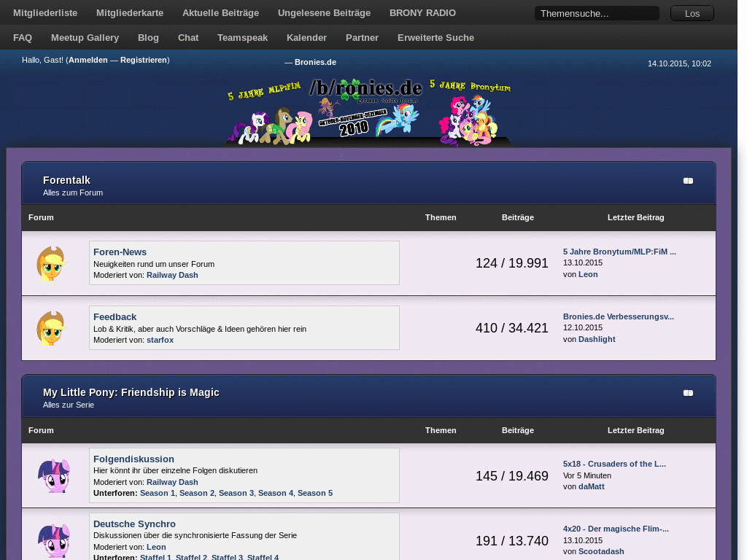Open last post '4x20 - Der magische Flim-...'
The image size is (747, 560).
coord(616,529)
